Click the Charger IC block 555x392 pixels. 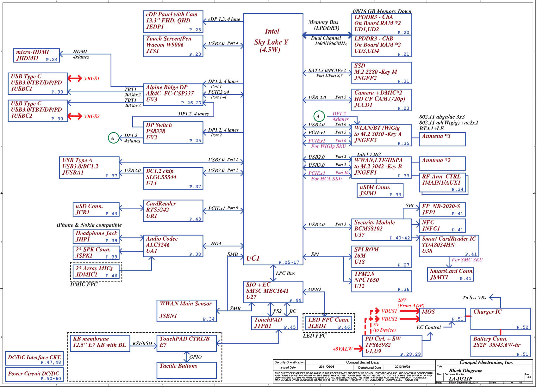(x=500, y=319)
